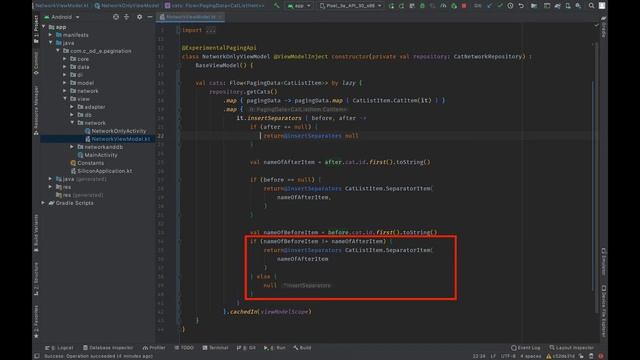The width and height of the screenshot is (640, 360).
Task: Click the Git branch c52da31d widget
Action: pos(560,356)
